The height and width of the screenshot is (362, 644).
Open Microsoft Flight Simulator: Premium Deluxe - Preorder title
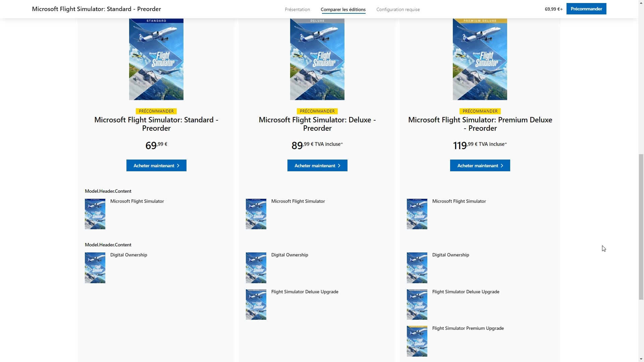pyautogui.click(x=480, y=124)
